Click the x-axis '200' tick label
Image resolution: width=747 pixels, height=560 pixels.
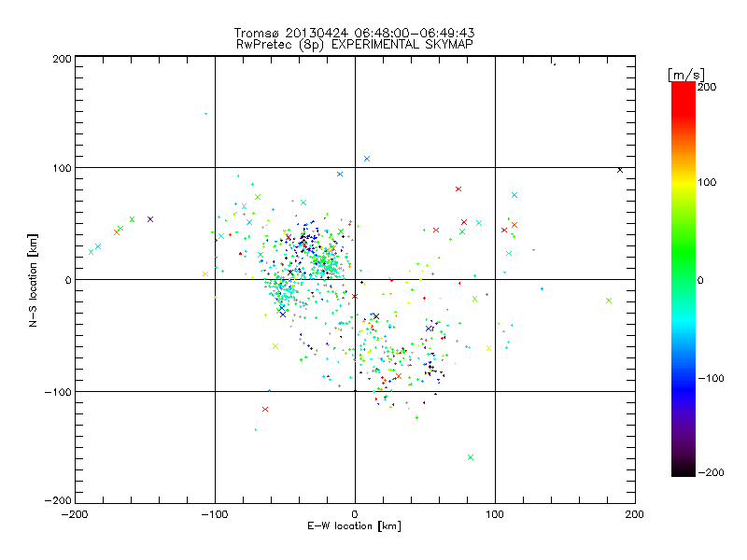(x=635, y=514)
